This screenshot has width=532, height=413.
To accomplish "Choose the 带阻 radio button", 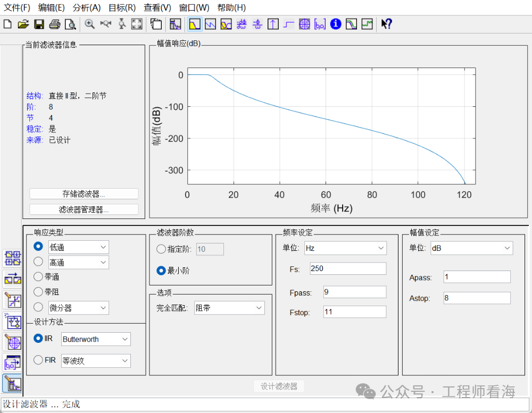I will pos(38,292).
